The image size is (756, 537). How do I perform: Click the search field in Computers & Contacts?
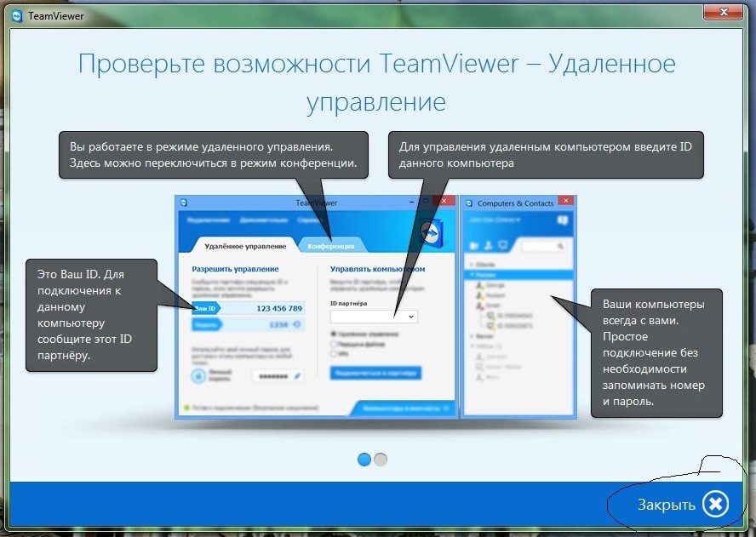tap(543, 246)
